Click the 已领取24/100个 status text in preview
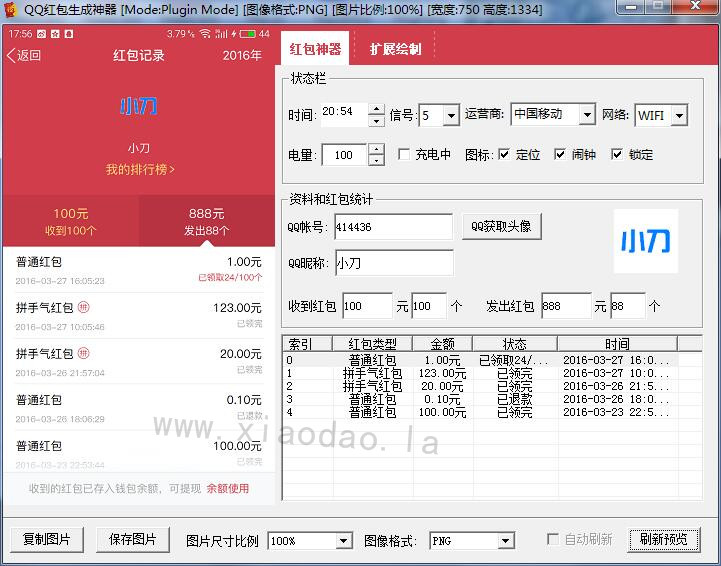The width and height of the screenshot is (721, 566). (x=230, y=277)
